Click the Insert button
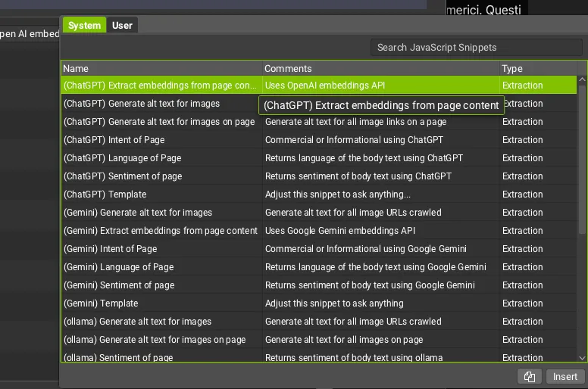Image resolution: width=588 pixels, height=389 pixels. (565, 376)
